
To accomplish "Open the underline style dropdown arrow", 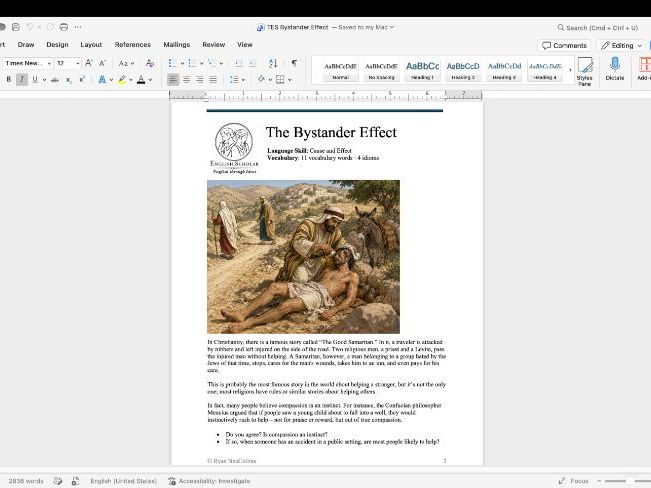I will click(x=44, y=80).
